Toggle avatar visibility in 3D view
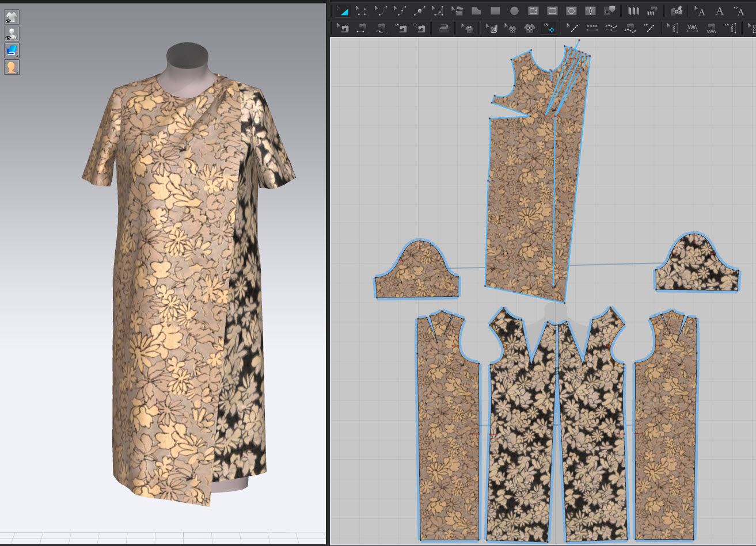The height and width of the screenshot is (546, 756). pyautogui.click(x=12, y=33)
